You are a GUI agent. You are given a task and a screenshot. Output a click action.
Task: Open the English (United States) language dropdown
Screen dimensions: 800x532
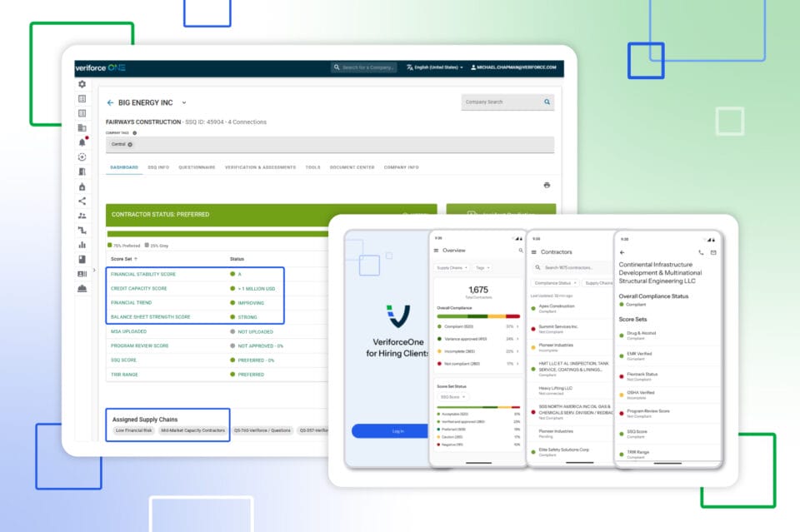[x=435, y=67]
